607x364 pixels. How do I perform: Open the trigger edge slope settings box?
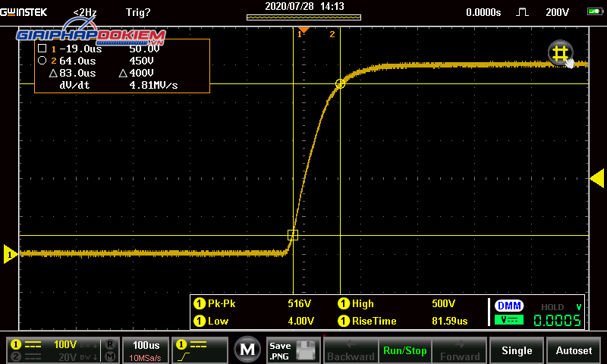200,350
